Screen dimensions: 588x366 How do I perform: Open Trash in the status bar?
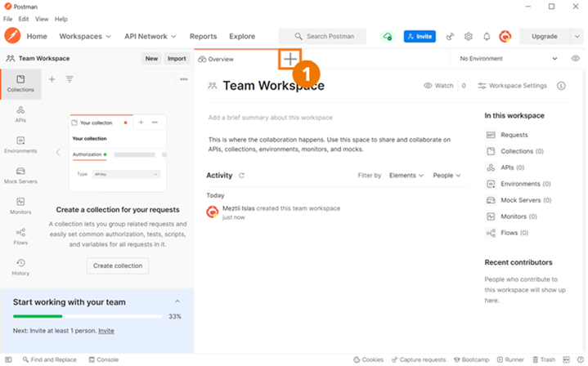pos(544,359)
